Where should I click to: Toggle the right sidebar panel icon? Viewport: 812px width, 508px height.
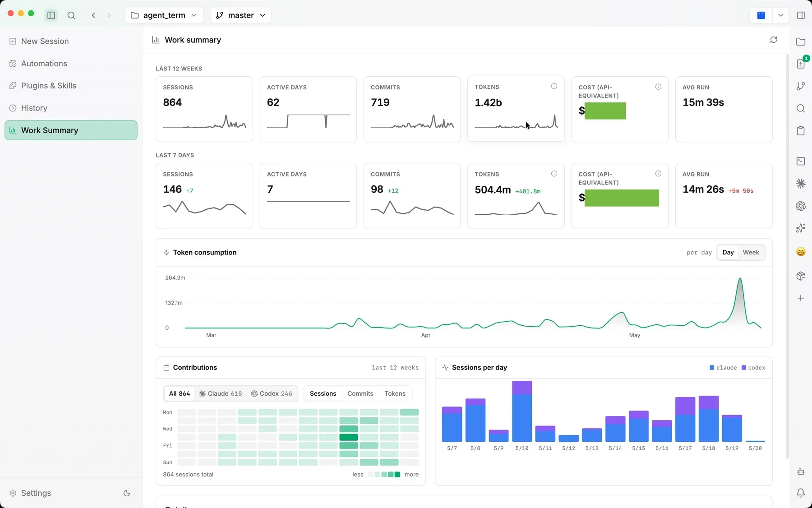point(801,15)
